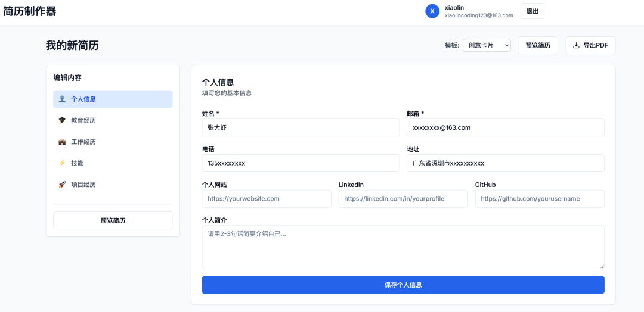Click the xiaolincoding123@163.com email text
The image size is (644, 312).
(479, 15)
